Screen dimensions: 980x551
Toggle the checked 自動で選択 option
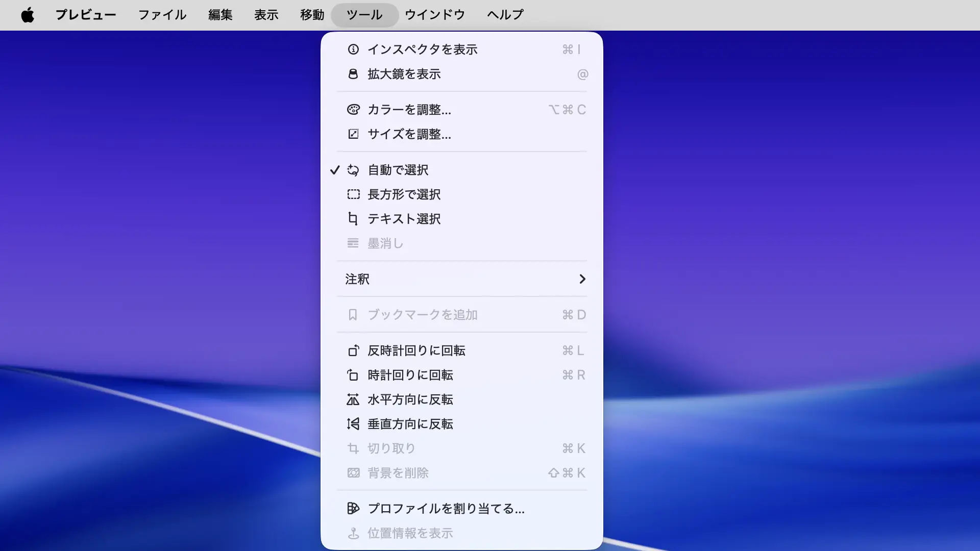coord(398,170)
